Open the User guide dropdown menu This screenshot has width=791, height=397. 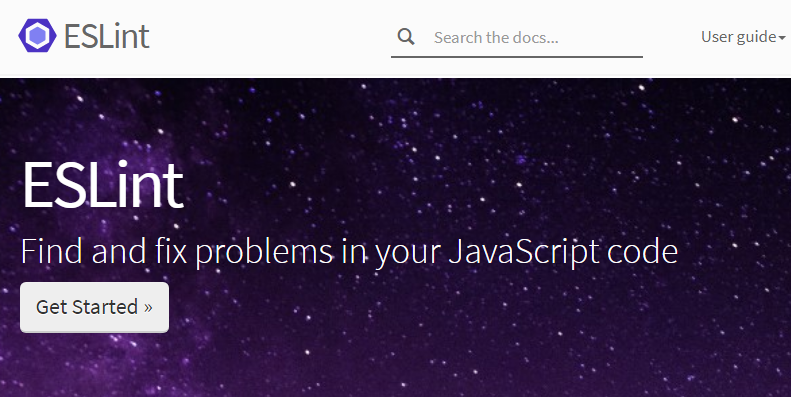click(x=743, y=37)
